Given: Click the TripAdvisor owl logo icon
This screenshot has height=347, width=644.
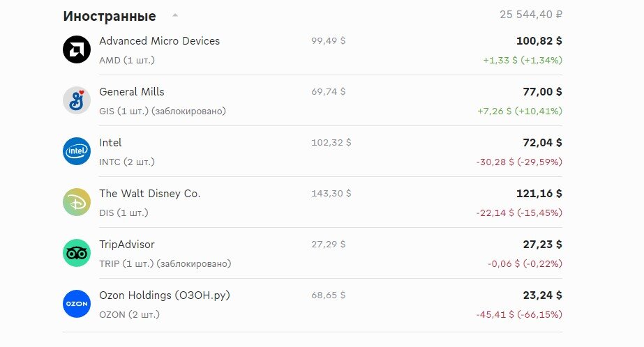Looking at the screenshot, I should coord(76,253).
